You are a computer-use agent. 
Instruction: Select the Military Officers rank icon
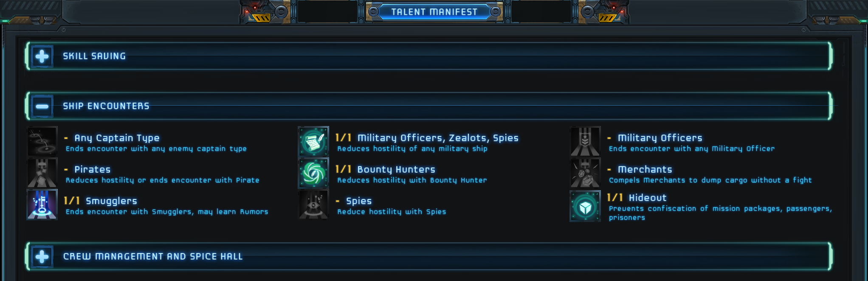point(585,141)
